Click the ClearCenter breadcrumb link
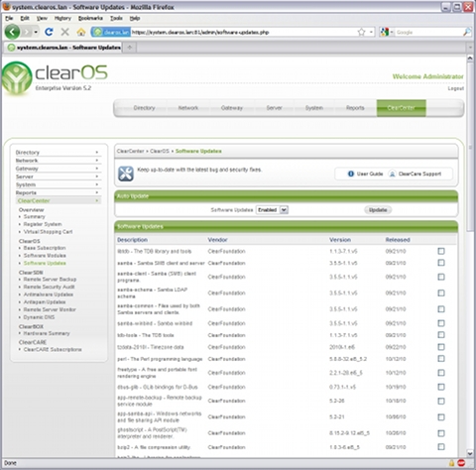Viewport: 476px width, 470px height. 130,151
